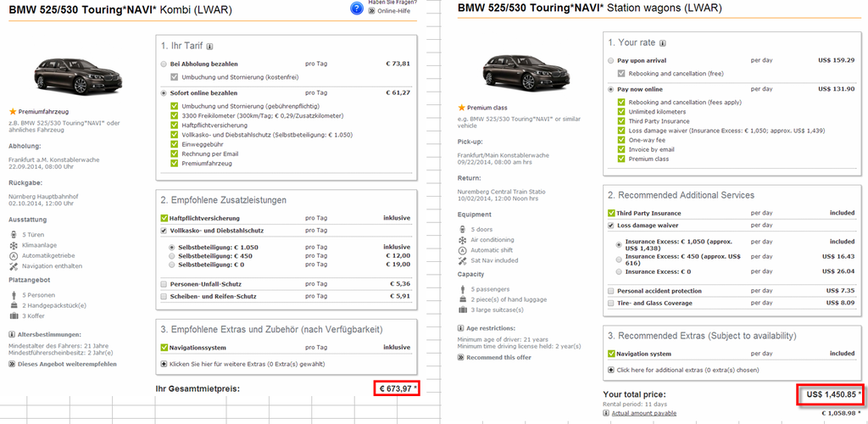Toggle Vollkasko- und Diebstahlschutz checkbox
The image size is (868, 424).
[164, 231]
